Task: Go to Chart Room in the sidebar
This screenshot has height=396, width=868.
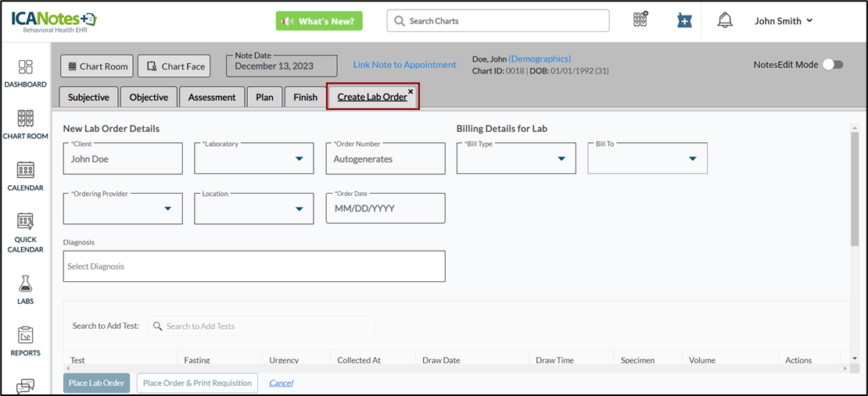Action: [26, 120]
